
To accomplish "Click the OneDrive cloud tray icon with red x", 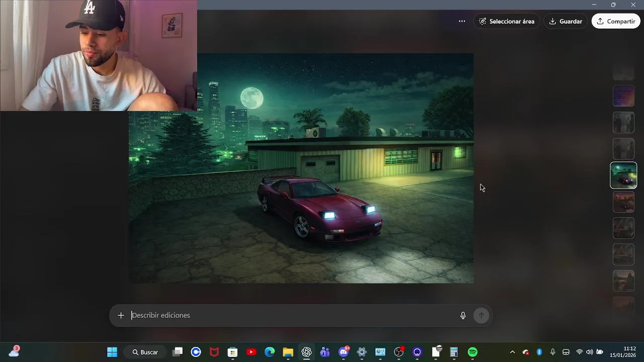I will coord(526,352).
